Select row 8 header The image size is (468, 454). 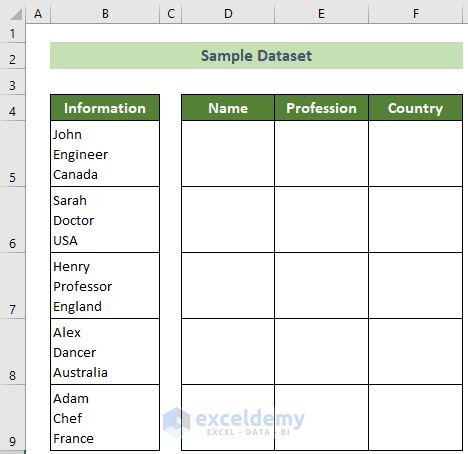(x=12, y=352)
